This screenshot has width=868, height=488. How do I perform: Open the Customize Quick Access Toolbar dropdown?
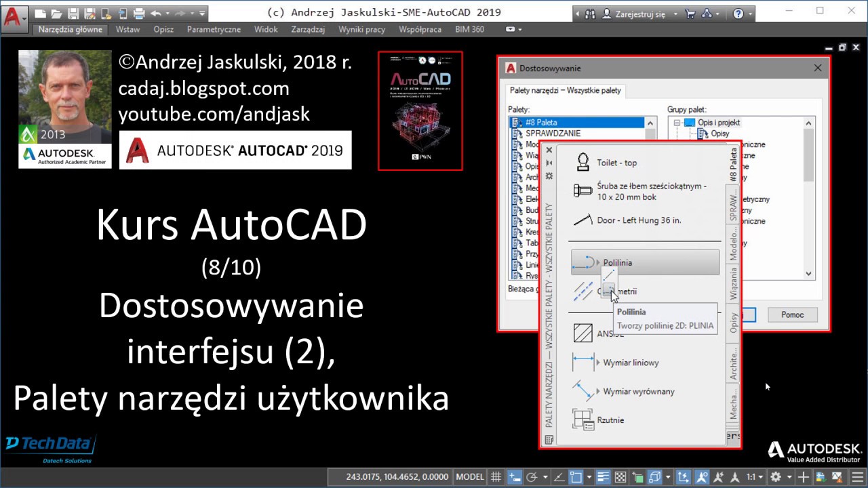tap(202, 13)
